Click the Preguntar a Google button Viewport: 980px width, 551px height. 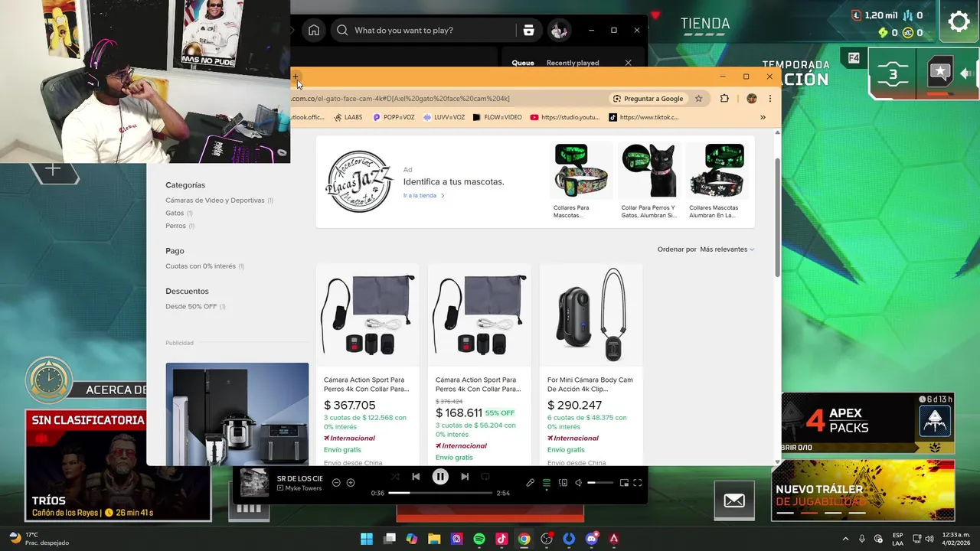[x=648, y=99]
